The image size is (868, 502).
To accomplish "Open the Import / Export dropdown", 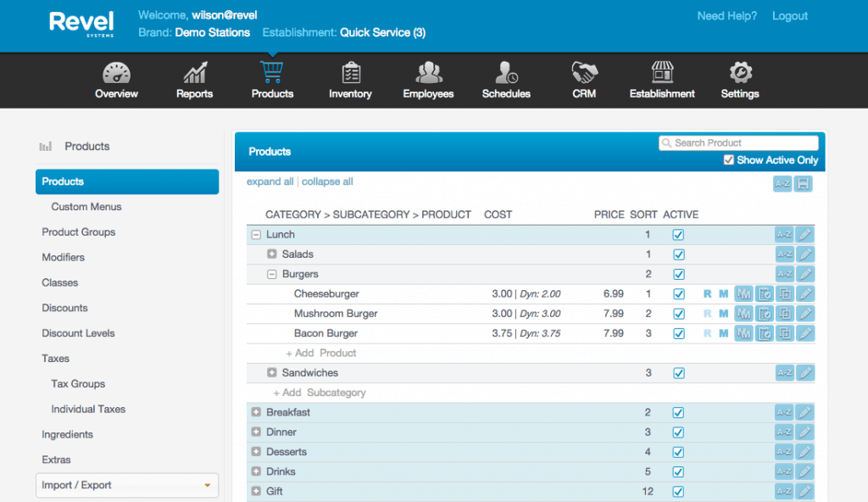I will pos(126,485).
